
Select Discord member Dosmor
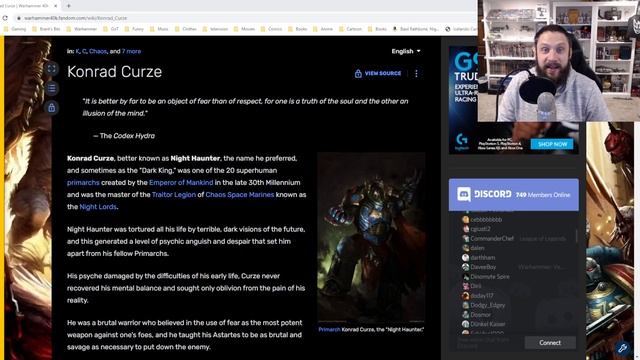click(x=476, y=315)
